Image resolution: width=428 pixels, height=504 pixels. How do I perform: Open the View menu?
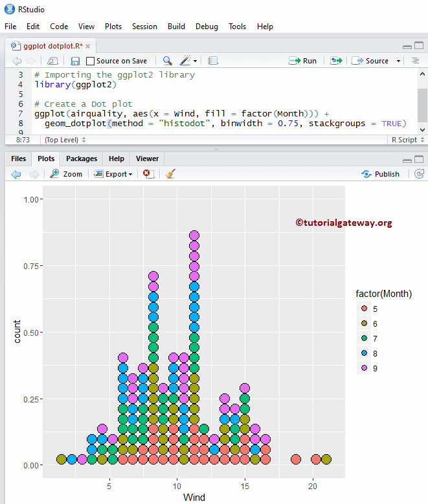click(86, 27)
